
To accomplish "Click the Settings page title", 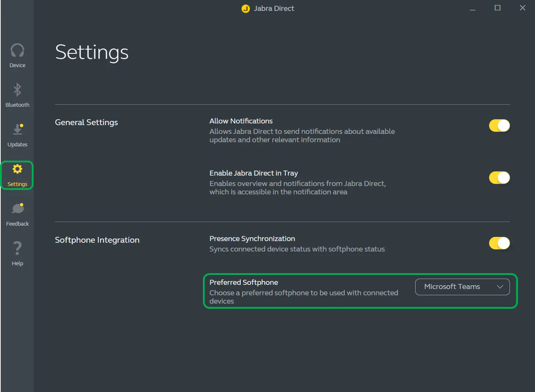I will pyautogui.click(x=92, y=52).
